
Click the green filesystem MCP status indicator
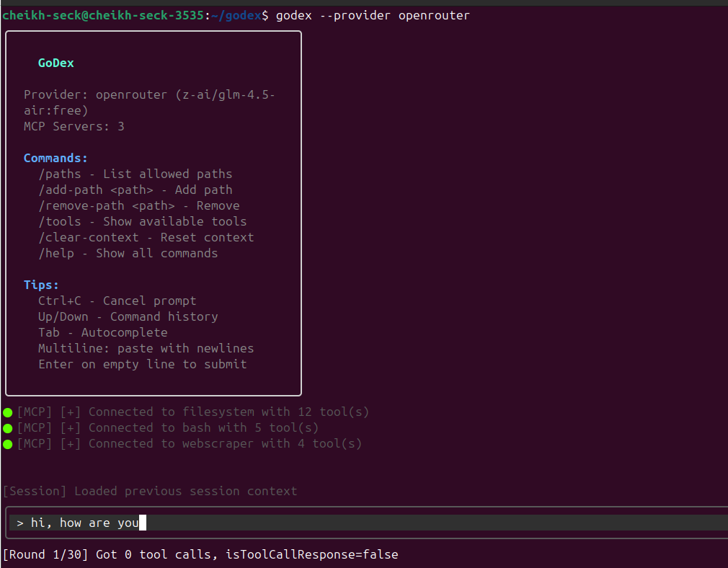[7, 412]
